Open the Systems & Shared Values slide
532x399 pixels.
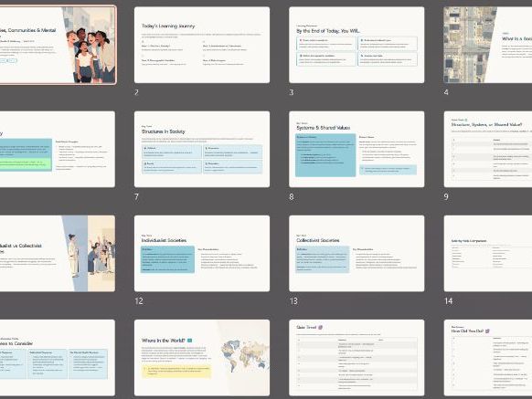coord(356,149)
